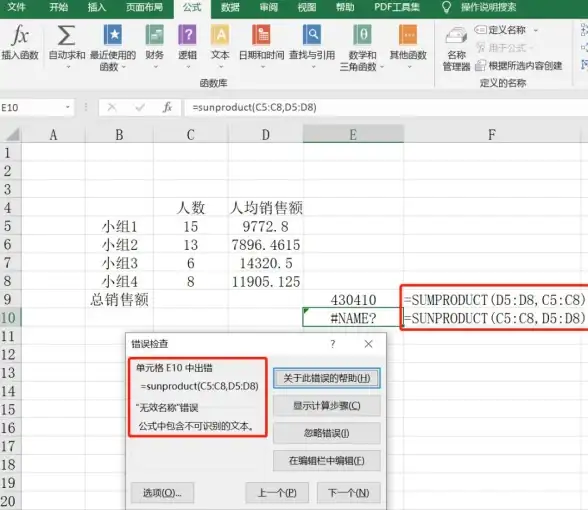Viewport: 588px width, 510px height.
Task: Click the formula bar fx icon
Action: tap(167, 107)
